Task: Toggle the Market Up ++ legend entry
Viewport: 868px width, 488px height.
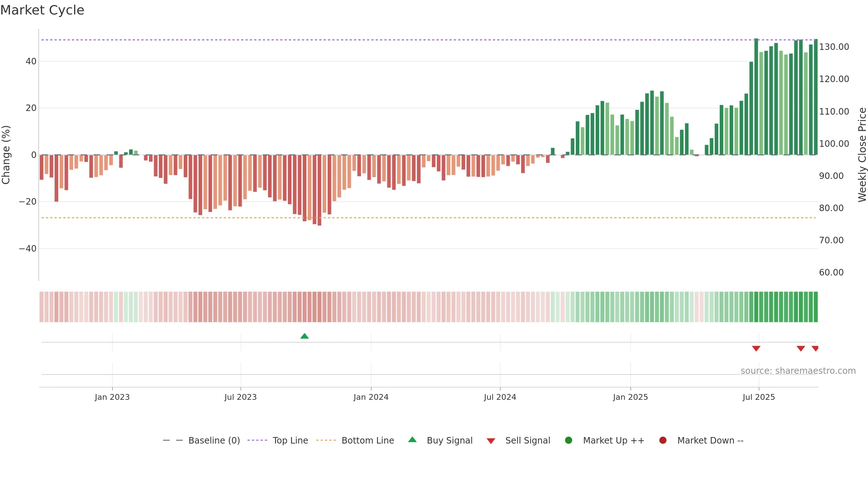Action: (605, 440)
